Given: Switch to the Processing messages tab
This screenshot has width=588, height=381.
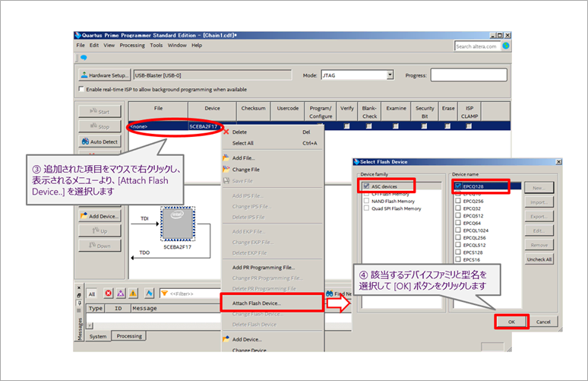Looking at the screenshot, I should coord(129,336).
